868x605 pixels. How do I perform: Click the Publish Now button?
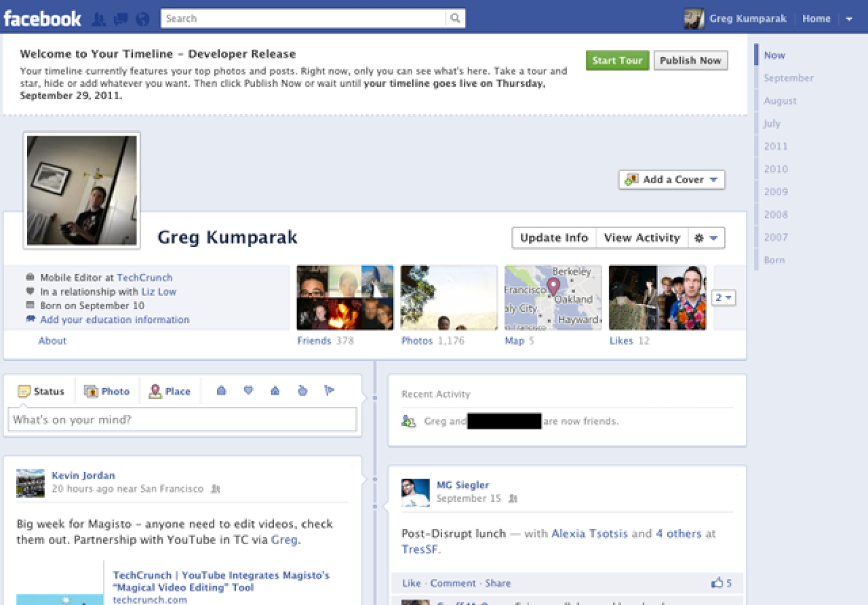tap(691, 60)
